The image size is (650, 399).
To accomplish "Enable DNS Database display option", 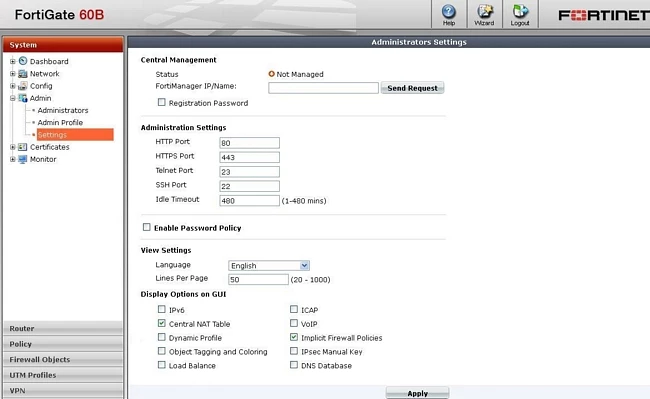I will pyautogui.click(x=294, y=365).
